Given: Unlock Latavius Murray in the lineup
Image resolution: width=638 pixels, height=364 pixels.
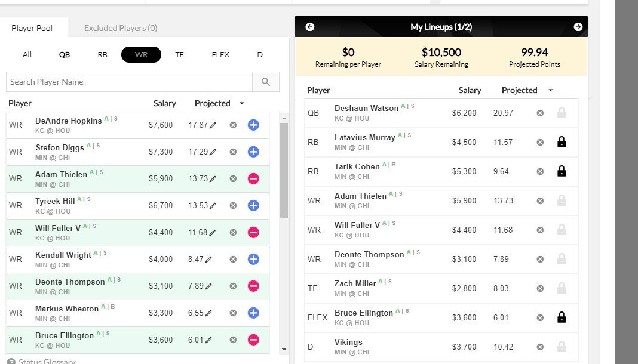Looking at the screenshot, I should click(x=562, y=142).
